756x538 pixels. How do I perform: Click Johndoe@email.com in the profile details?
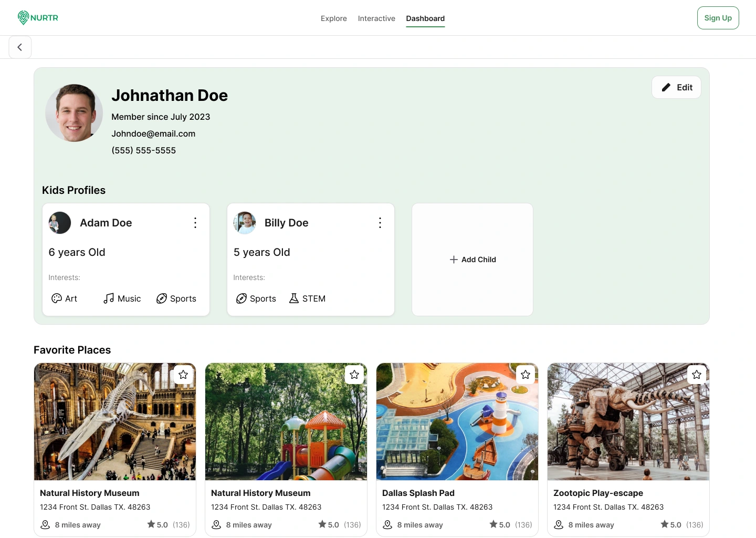pyautogui.click(x=153, y=133)
